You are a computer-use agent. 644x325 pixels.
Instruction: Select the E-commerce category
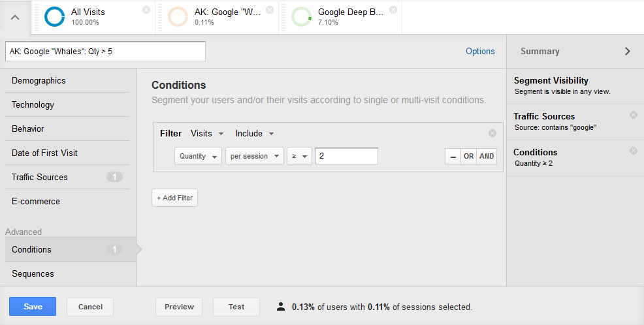click(67, 202)
